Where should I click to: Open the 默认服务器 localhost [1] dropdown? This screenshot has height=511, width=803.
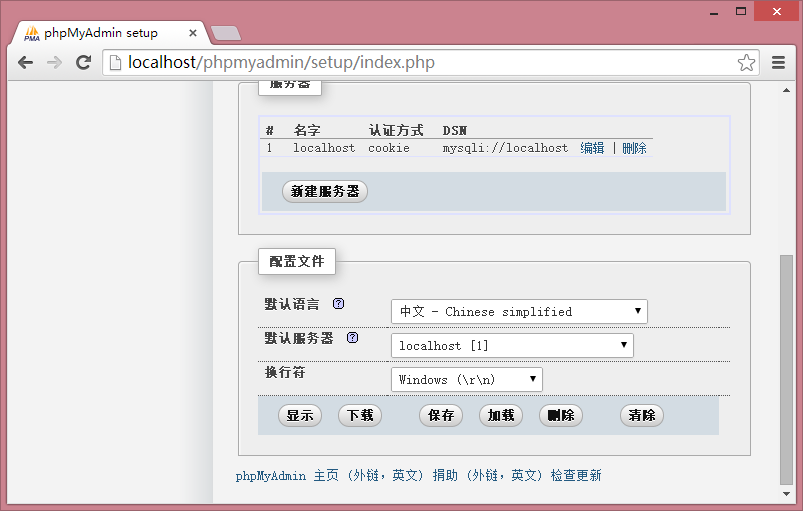[x=512, y=346]
